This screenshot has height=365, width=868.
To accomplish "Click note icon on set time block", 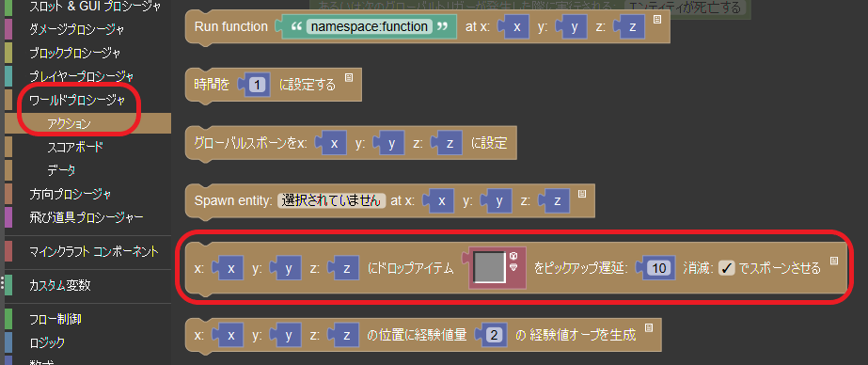I will coord(349,77).
